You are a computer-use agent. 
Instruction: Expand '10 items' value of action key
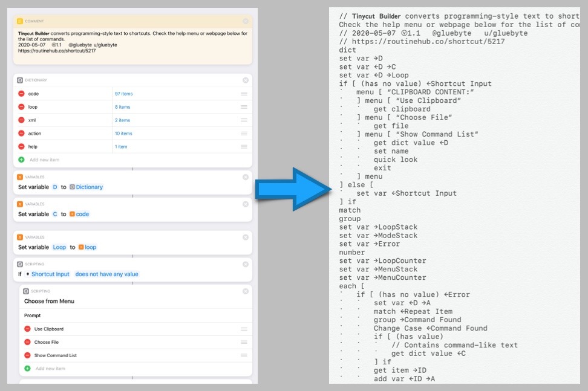pyautogui.click(x=123, y=134)
